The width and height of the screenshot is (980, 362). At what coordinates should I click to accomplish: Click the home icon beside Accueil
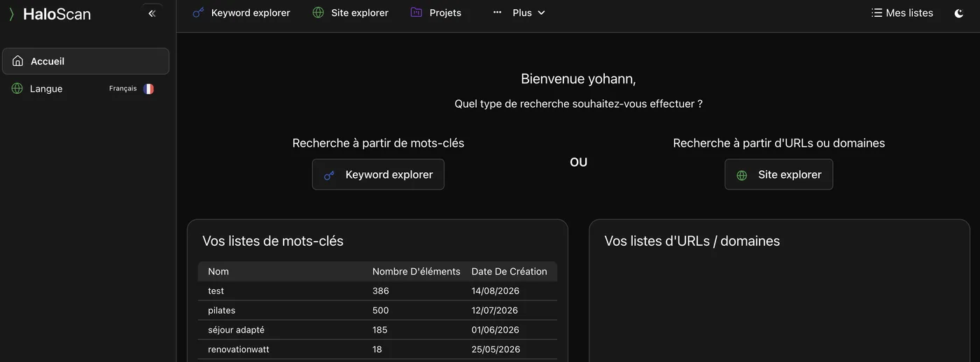coord(17,61)
